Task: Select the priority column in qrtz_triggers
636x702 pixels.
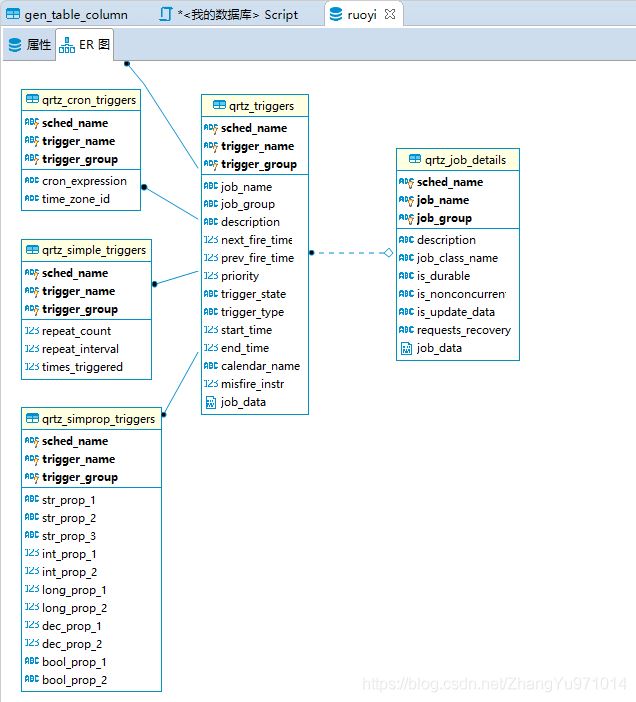Action: coord(255,276)
